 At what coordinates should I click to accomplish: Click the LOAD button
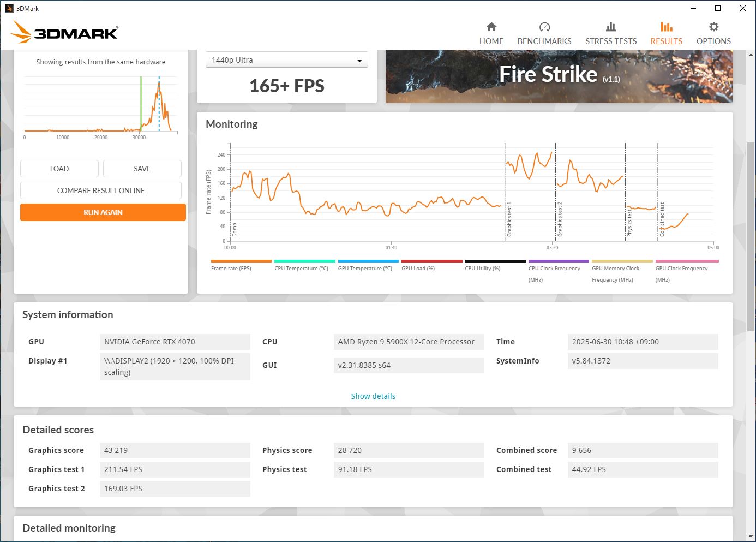[x=59, y=169]
